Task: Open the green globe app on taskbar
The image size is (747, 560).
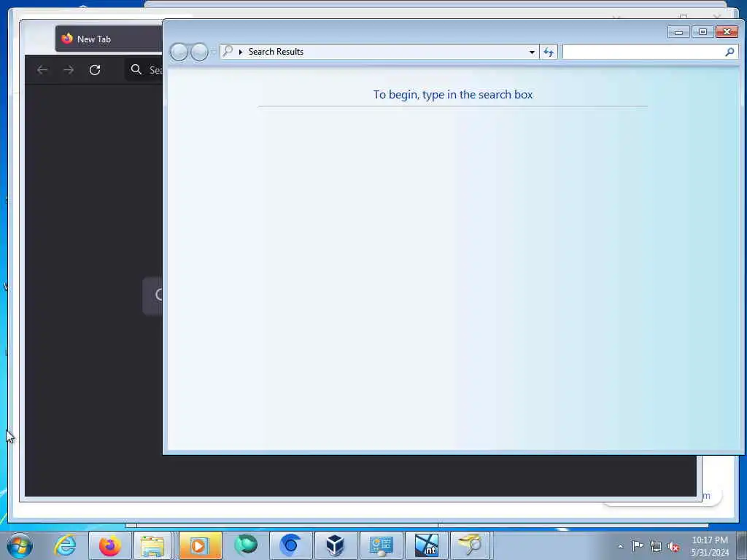Action: [x=246, y=545]
